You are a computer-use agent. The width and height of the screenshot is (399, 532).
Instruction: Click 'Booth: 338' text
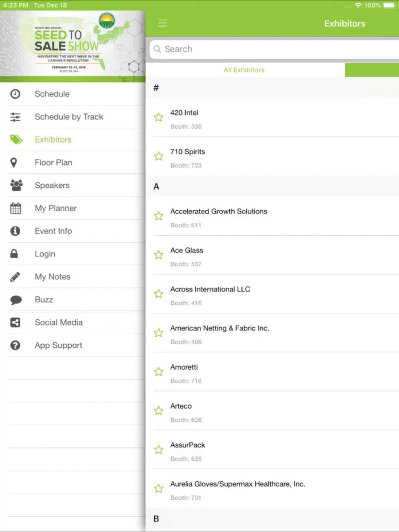(186, 127)
